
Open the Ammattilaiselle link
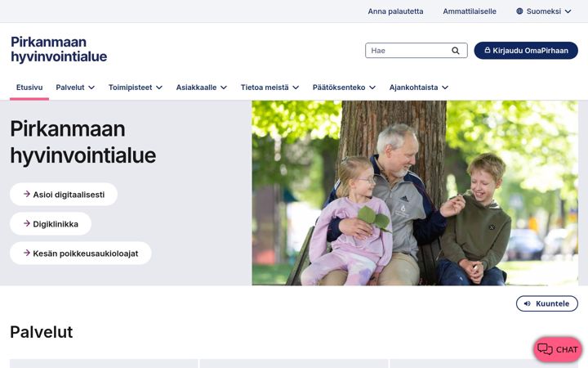[x=470, y=11]
